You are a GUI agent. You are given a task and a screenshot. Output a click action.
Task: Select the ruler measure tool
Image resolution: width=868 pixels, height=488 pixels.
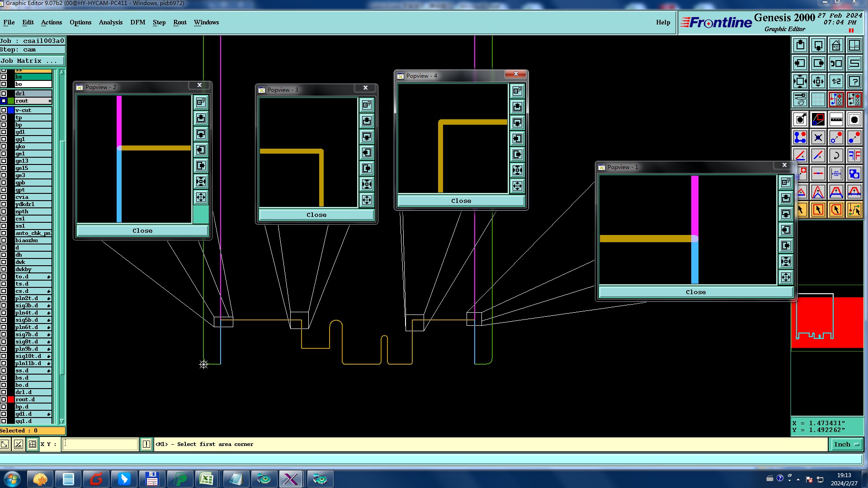[836, 119]
